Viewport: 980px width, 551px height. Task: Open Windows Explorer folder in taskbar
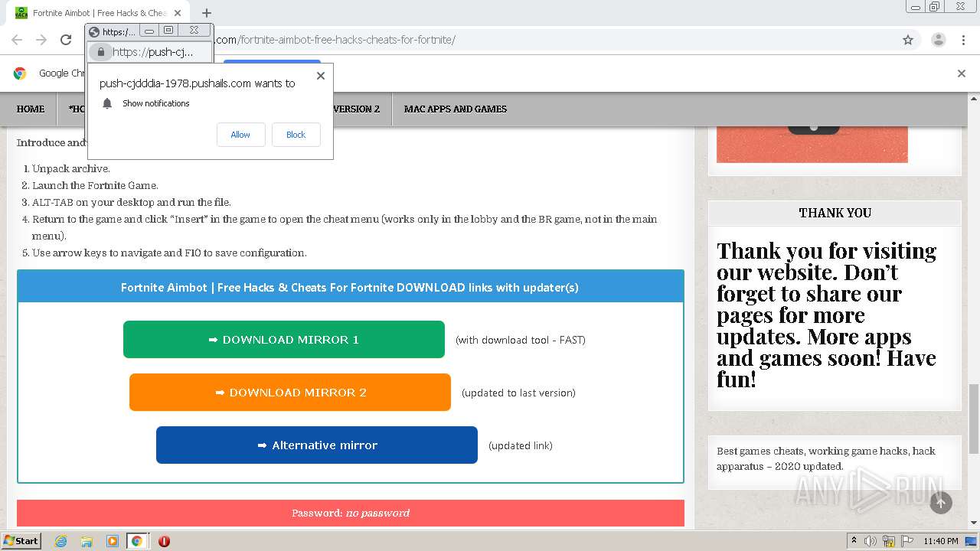[87, 541]
